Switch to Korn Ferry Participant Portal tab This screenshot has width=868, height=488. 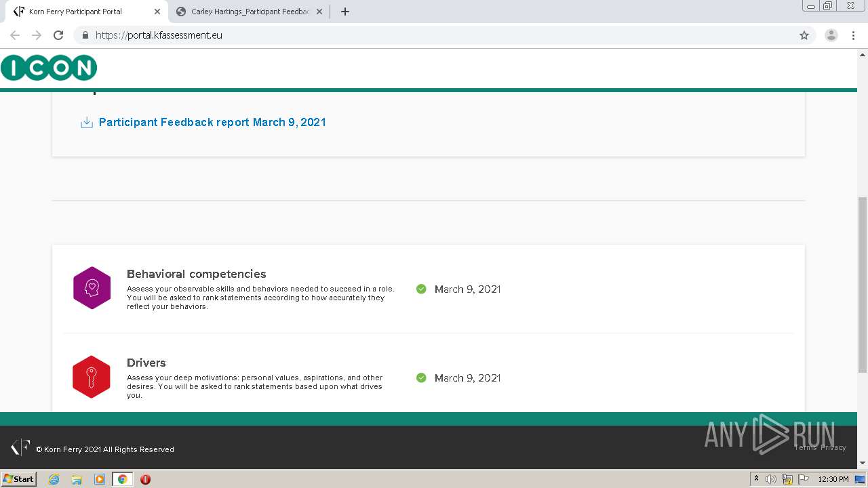click(85, 12)
